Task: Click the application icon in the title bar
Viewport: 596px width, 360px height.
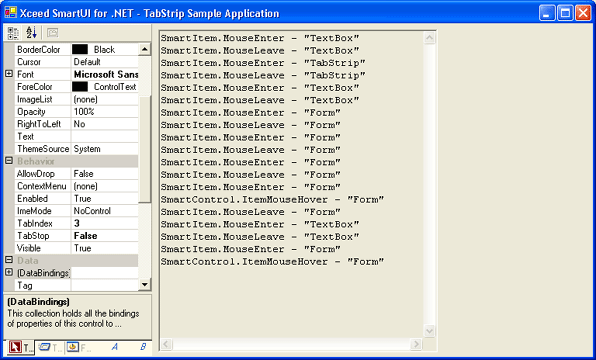Action: (x=10, y=13)
